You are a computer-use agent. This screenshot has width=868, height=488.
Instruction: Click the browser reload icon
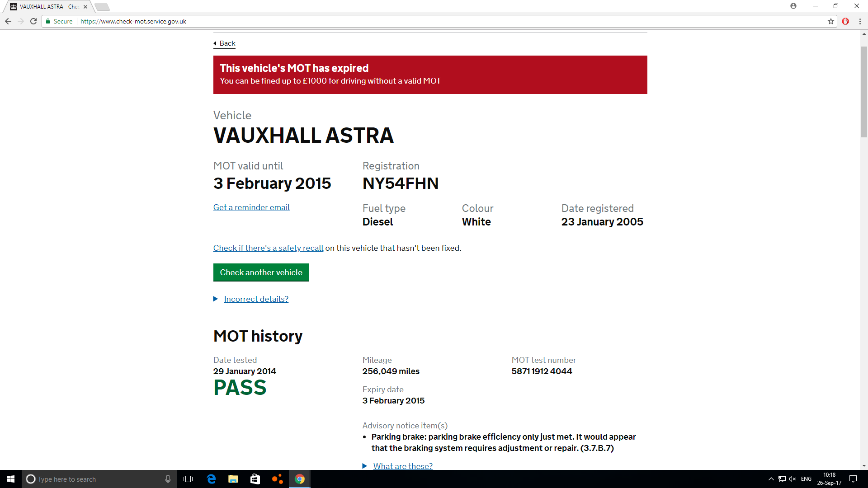coord(33,21)
